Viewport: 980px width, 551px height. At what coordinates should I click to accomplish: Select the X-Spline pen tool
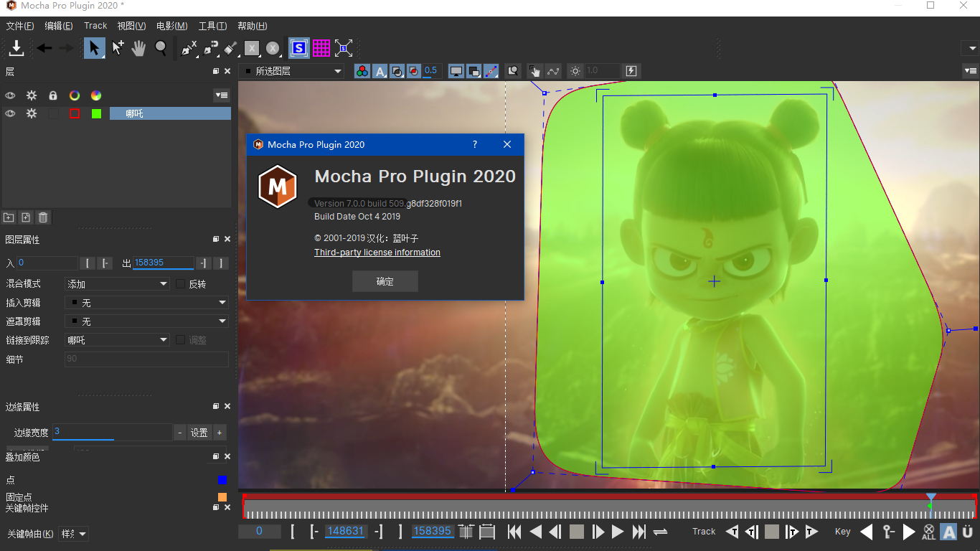click(x=189, y=48)
